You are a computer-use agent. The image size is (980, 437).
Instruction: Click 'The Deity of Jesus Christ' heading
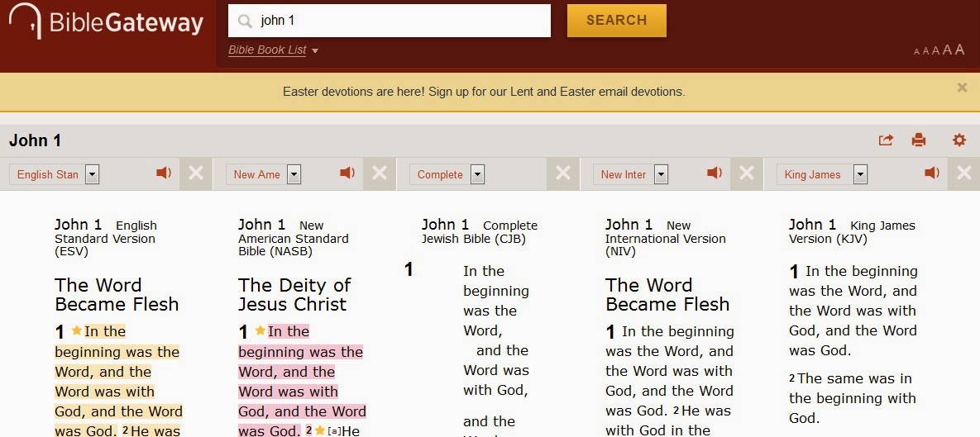pyautogui.click(x=294, y=295)
